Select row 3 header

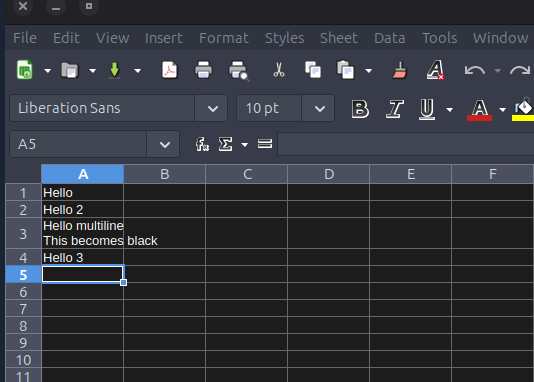coord(23,234)
